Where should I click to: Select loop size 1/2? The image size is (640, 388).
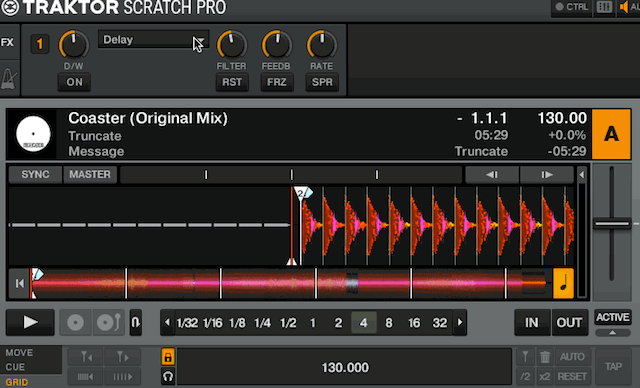[288, 323]
